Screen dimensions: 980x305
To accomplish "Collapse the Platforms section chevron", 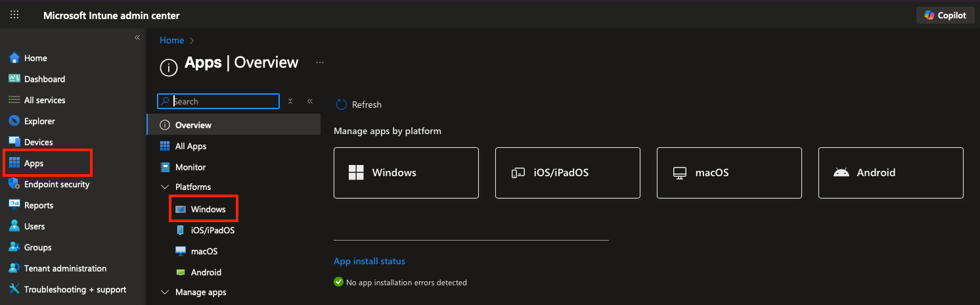I will click(164, 187).
